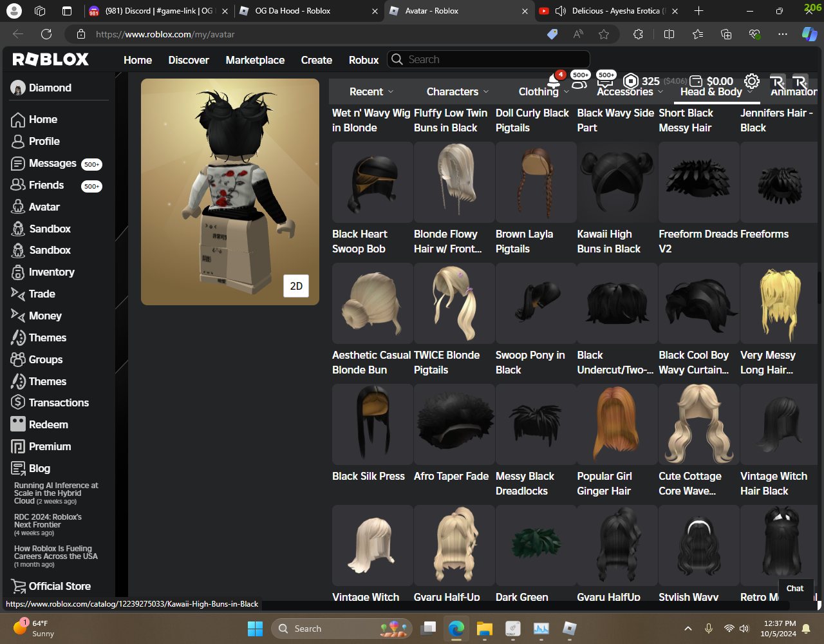Open Trade from the left sidebar

(x=42, y=294)
